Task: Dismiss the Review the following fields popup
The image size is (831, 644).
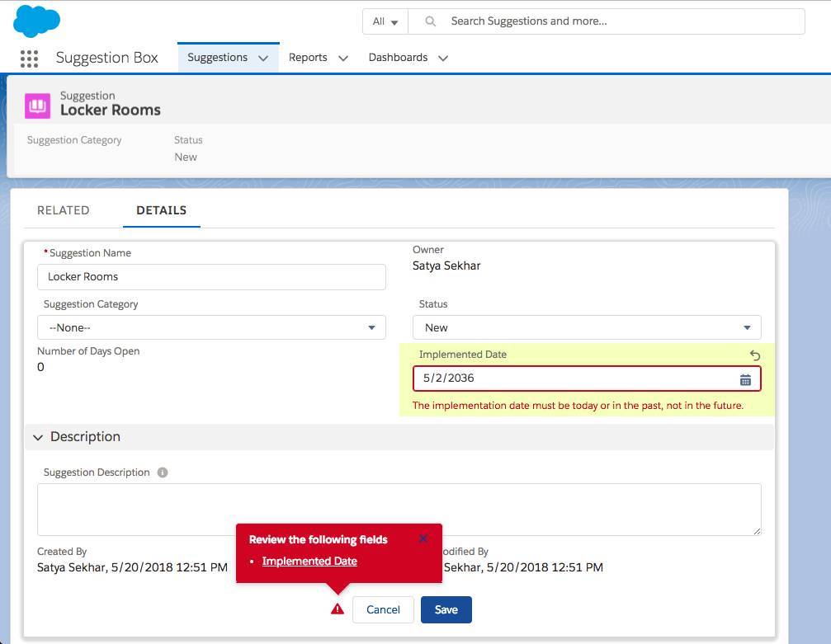Action: [x=423, y=538]
